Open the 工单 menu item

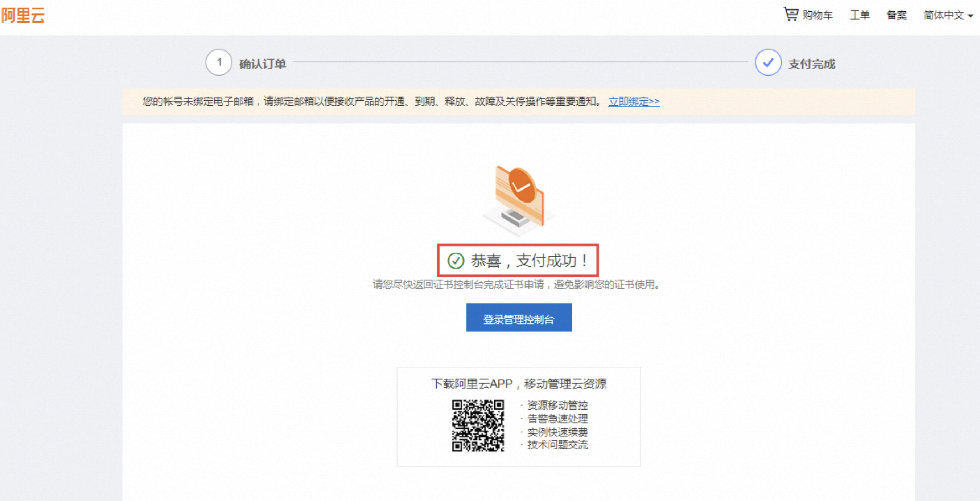pyautogui.click(x=860, y=15)
